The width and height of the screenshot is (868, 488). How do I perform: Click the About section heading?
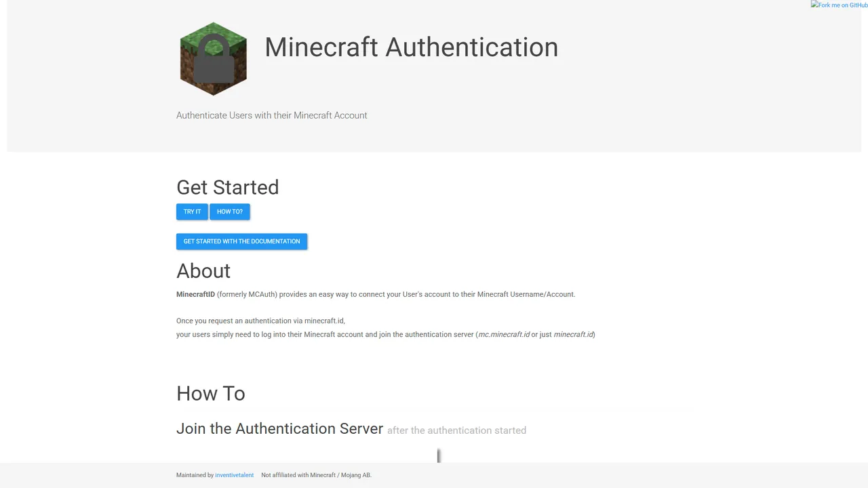(x=203, y=271)
